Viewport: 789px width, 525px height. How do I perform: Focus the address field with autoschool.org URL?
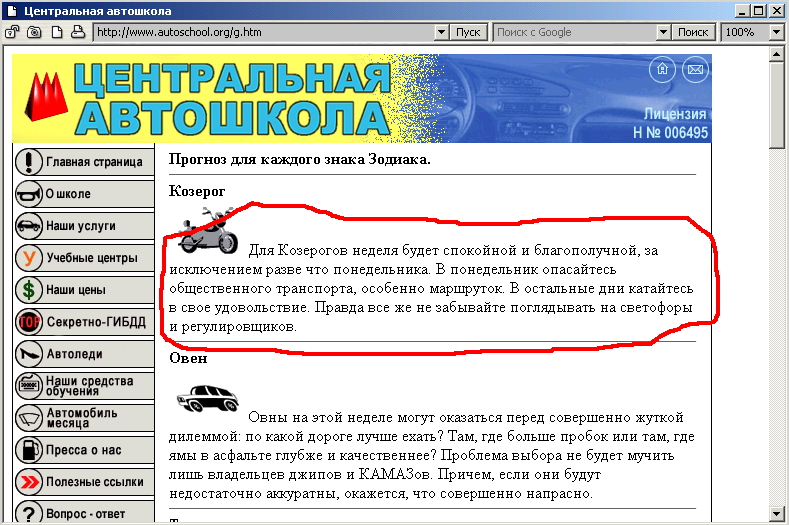pyautogui.click(x=264, y=32)
